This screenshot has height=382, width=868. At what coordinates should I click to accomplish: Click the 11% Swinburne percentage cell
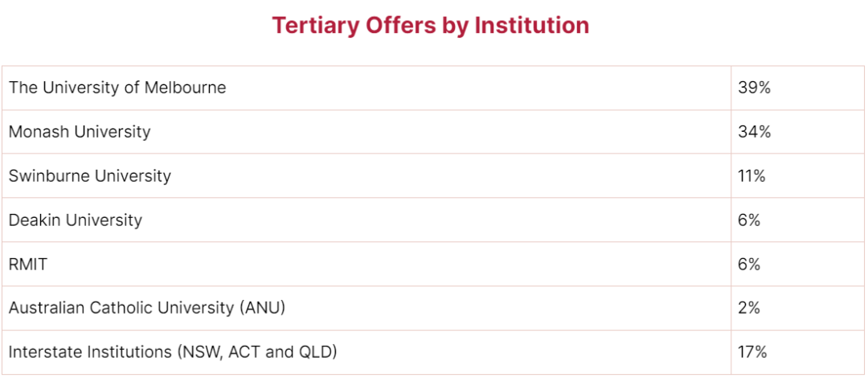798,176
